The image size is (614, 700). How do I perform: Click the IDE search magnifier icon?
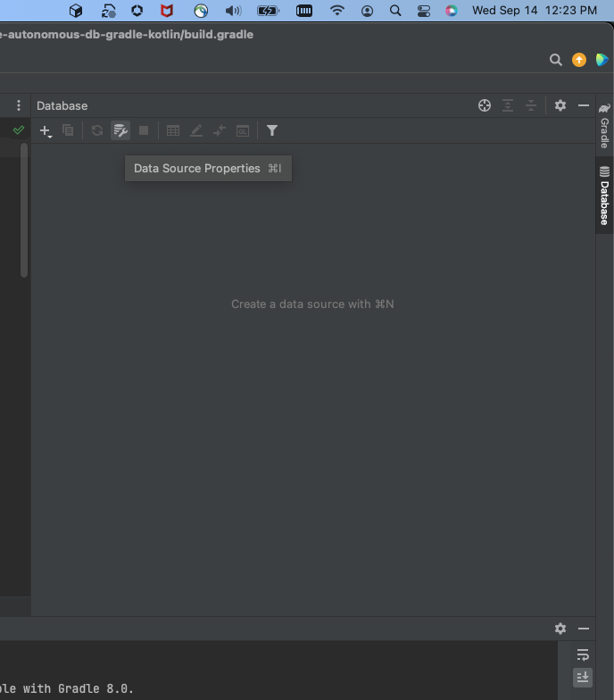coord(555,60)
